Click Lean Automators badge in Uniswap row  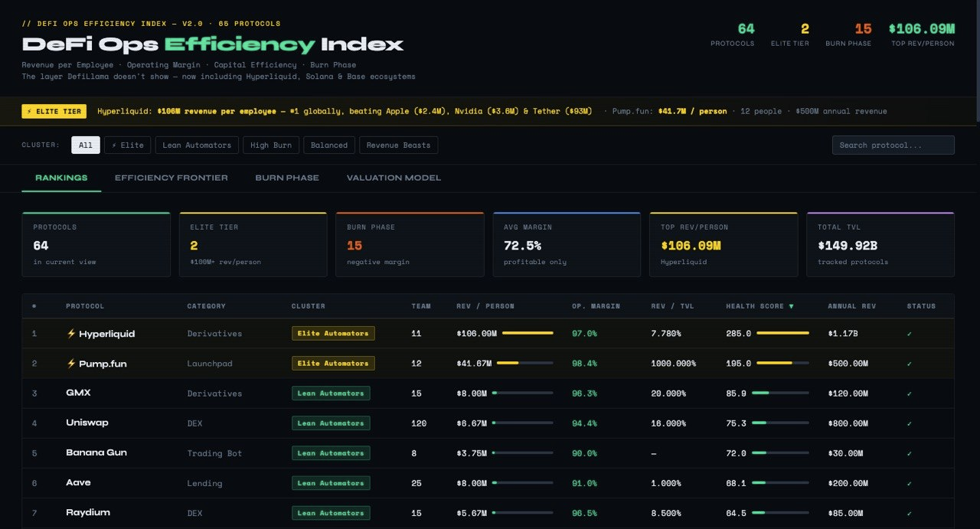[331, 423]
